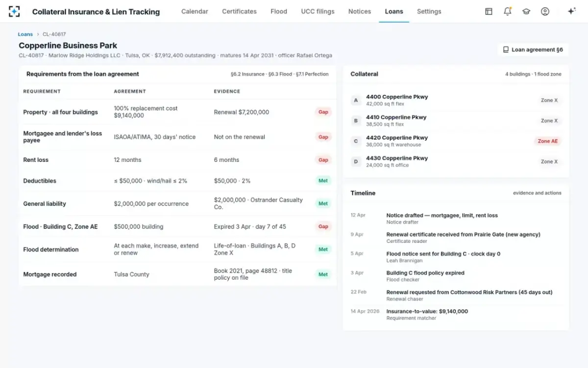588x368 pixels.
Task: Click the 'Copperline Business Park' heading
Action: coord(68,46)
